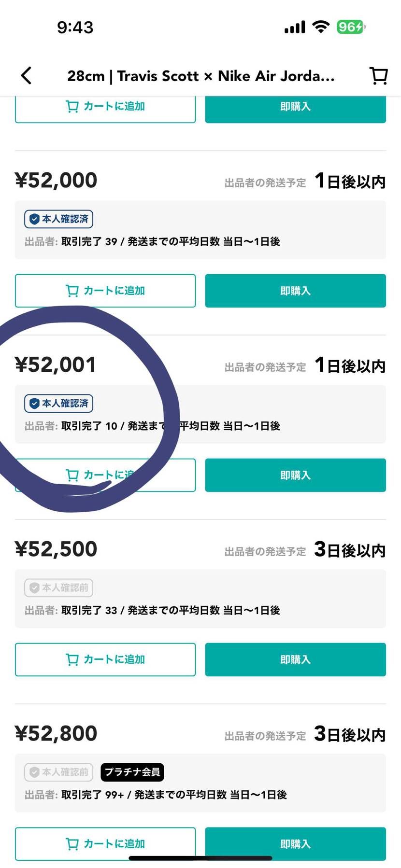This screenshot has width=401, height=868.
Task: Add the ¥52,500 listing to cart
Action: (x=105, y=659)
